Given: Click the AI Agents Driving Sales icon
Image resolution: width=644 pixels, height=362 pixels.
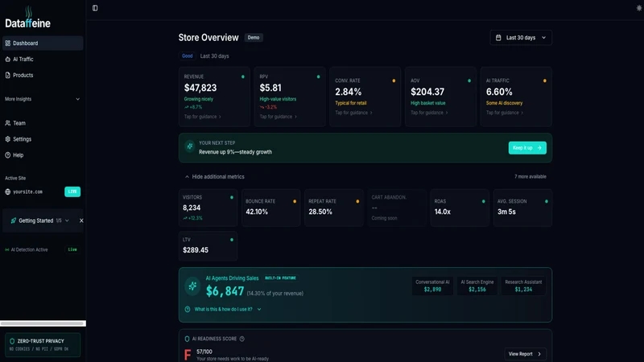Looking at the screenshot, I should coord(192,286).
